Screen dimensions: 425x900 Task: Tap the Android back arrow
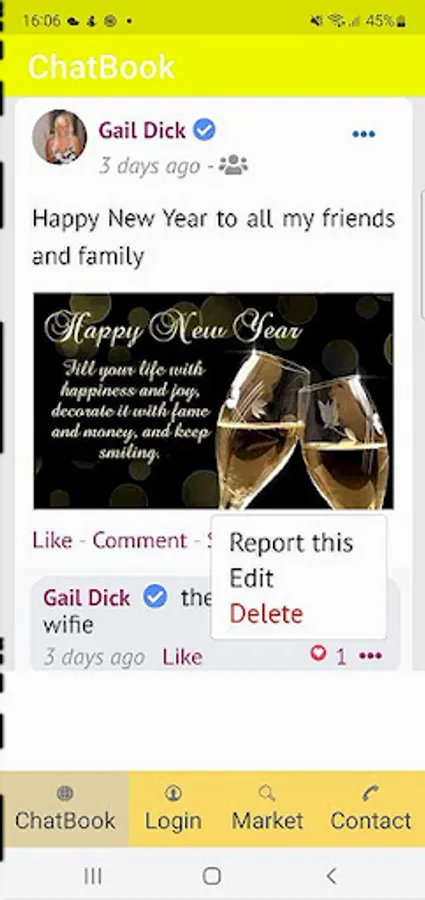click(x=331, y=876)
